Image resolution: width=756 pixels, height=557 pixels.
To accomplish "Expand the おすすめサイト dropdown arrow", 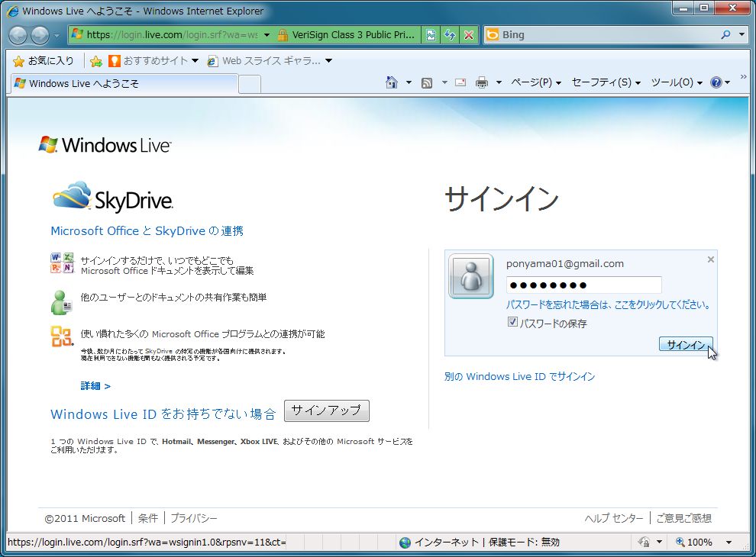I will (x=195, y=61).
